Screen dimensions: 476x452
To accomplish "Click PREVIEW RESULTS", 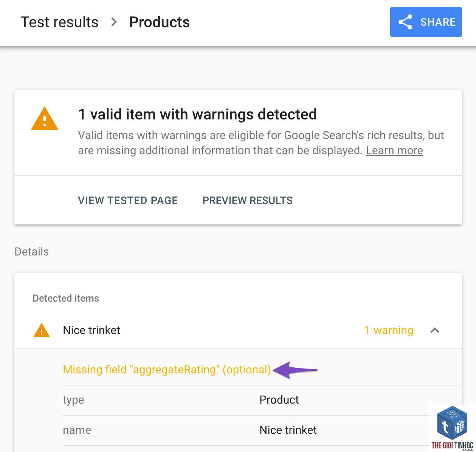I will [x=248, y=200].
